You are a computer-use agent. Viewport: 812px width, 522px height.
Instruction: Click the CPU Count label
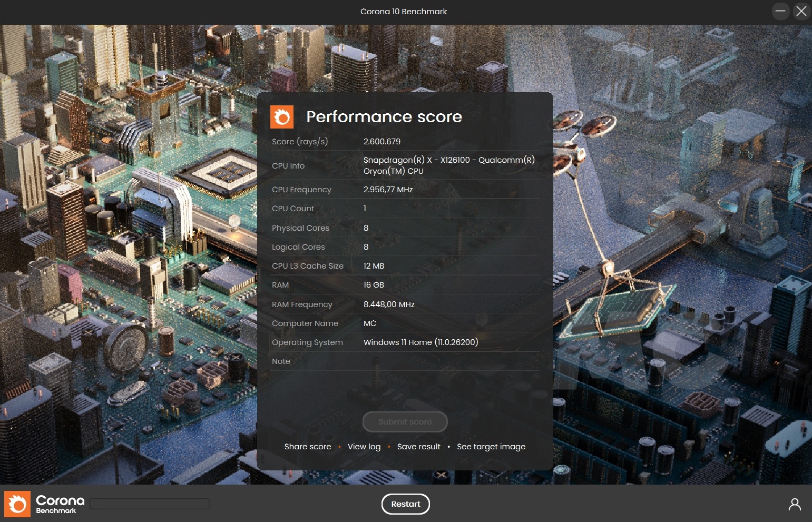click(293, 209)
